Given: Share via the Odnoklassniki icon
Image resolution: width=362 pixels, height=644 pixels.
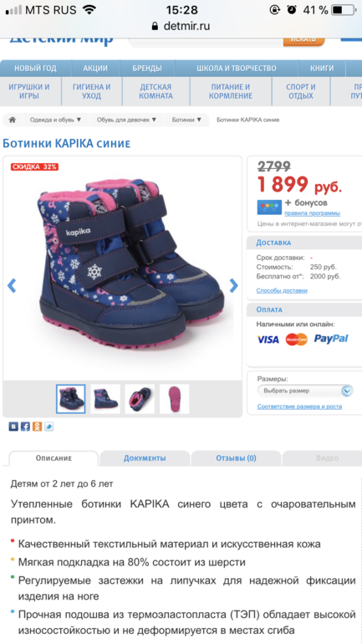Looking at the screenshot, I should 38,427.
